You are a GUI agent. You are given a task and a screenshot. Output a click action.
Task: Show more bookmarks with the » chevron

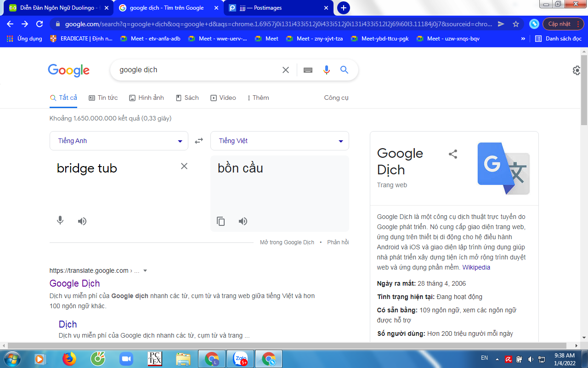(x=523, y=39)
